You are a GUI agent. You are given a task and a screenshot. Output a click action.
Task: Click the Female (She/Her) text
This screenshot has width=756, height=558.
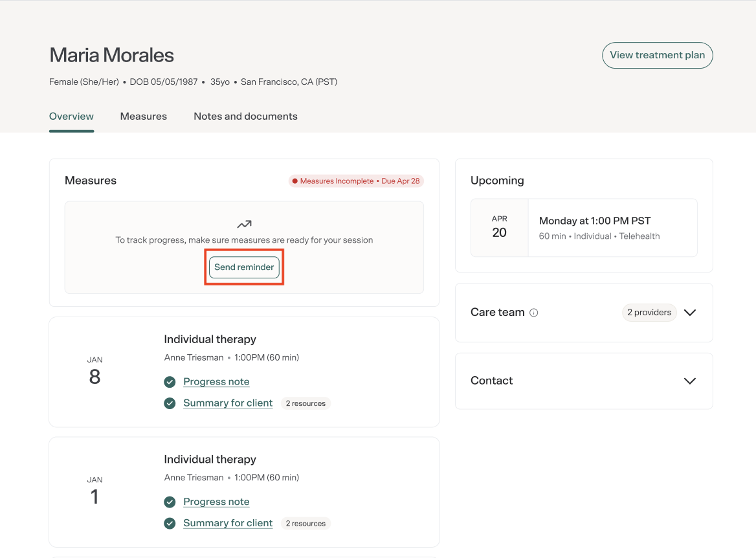pyautogui.click(x=84, y=82)
